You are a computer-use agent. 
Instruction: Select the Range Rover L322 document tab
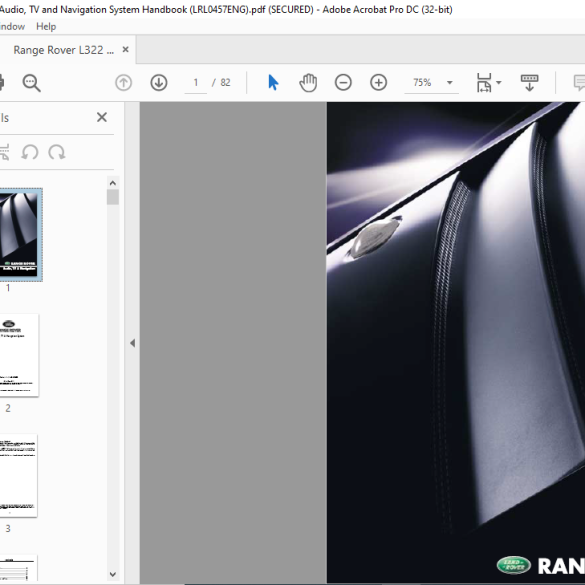click(x=63, y=50)
